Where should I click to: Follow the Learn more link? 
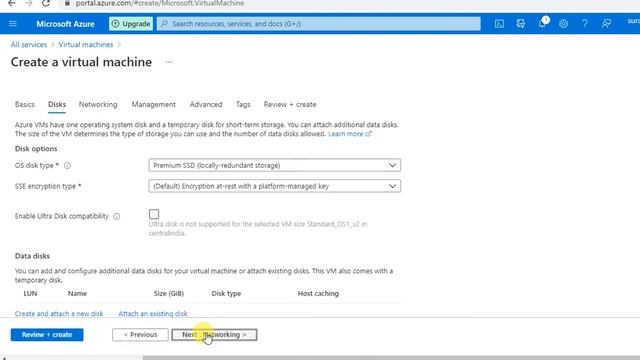click(x=350, y=134)
